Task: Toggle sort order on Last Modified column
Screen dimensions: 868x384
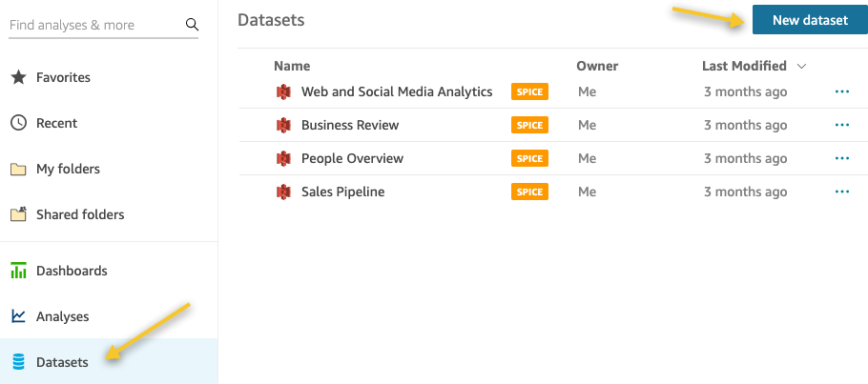Action: (x=801, y=67)
